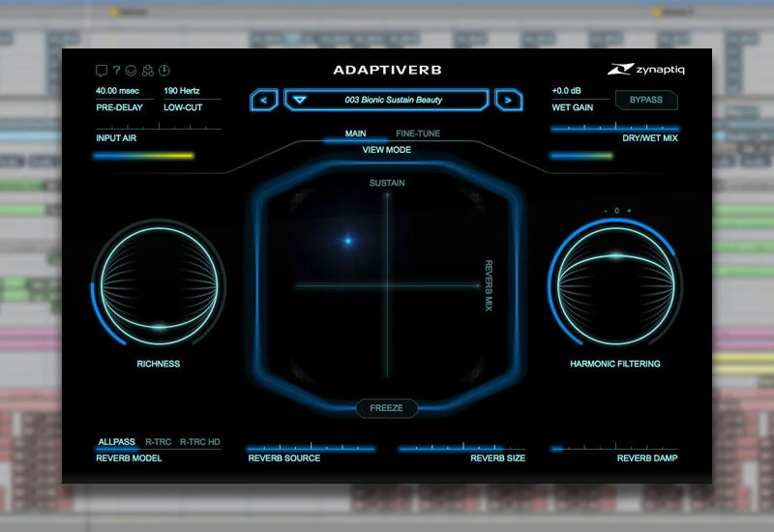Image resolution: width=774 pixels, height=532 pixels.
Task: Click the +0.0 dB wet gain value
Action: (x=566, y=91)
